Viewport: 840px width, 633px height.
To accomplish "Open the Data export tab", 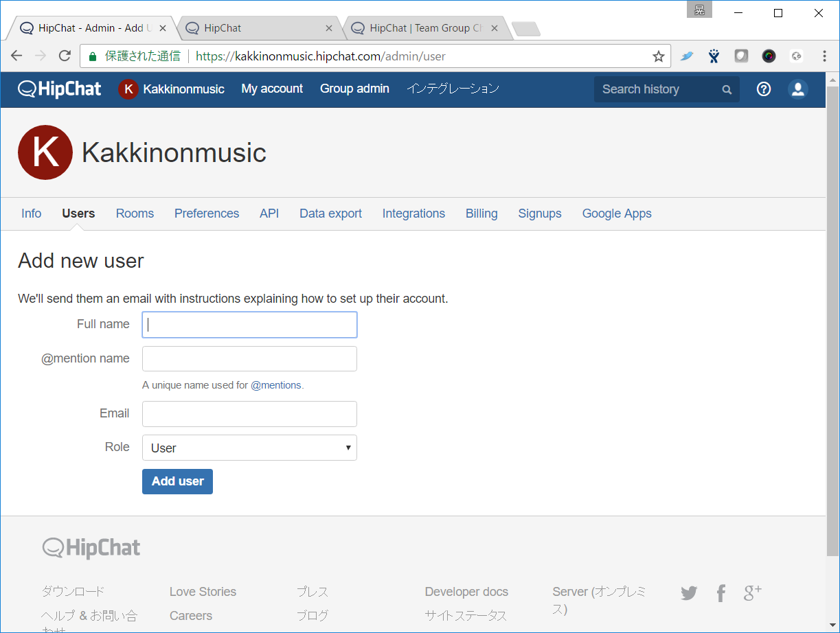I will [330, 214].
